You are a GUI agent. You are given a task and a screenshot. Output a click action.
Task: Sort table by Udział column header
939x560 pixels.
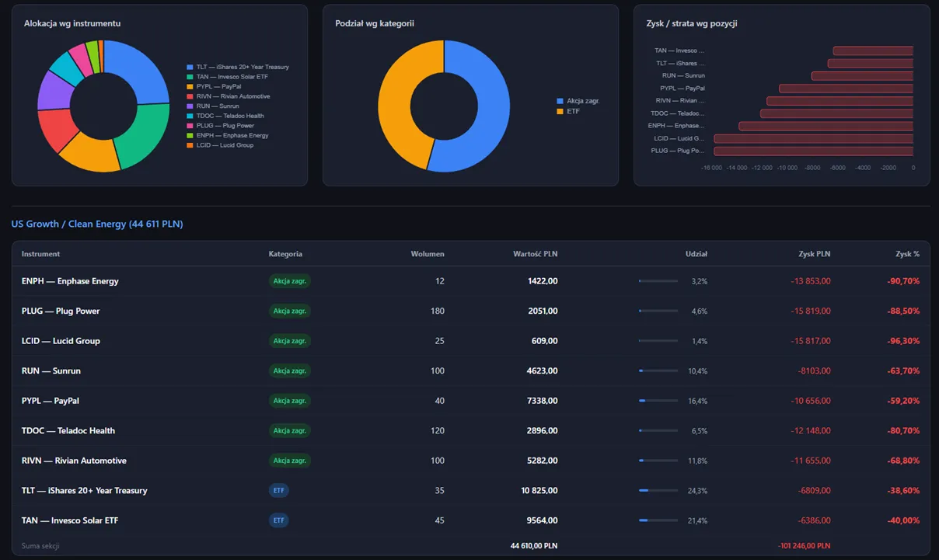(696, 254)
